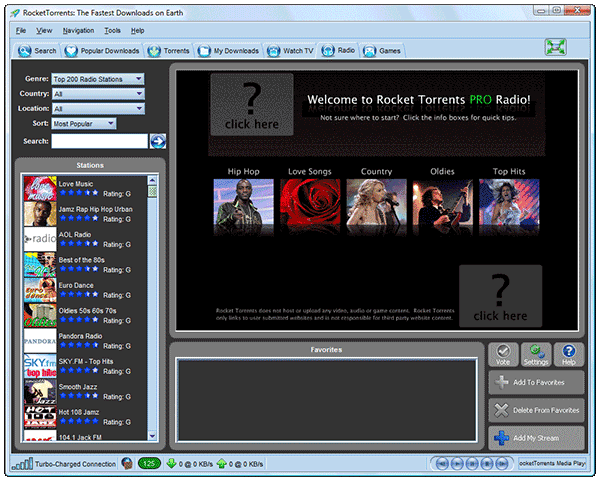600x482 pixels.
Task: Click Add To Favorites button
Action: [x=536, y=382]
